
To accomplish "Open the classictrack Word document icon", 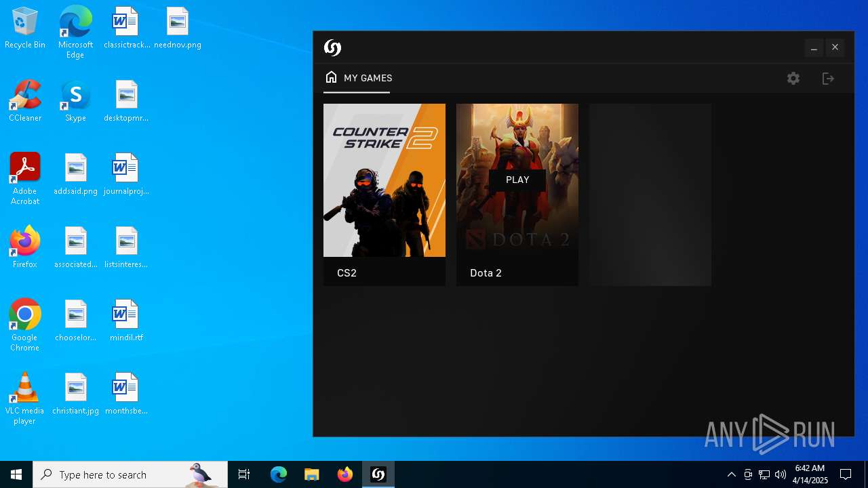I will coord(126,28).
